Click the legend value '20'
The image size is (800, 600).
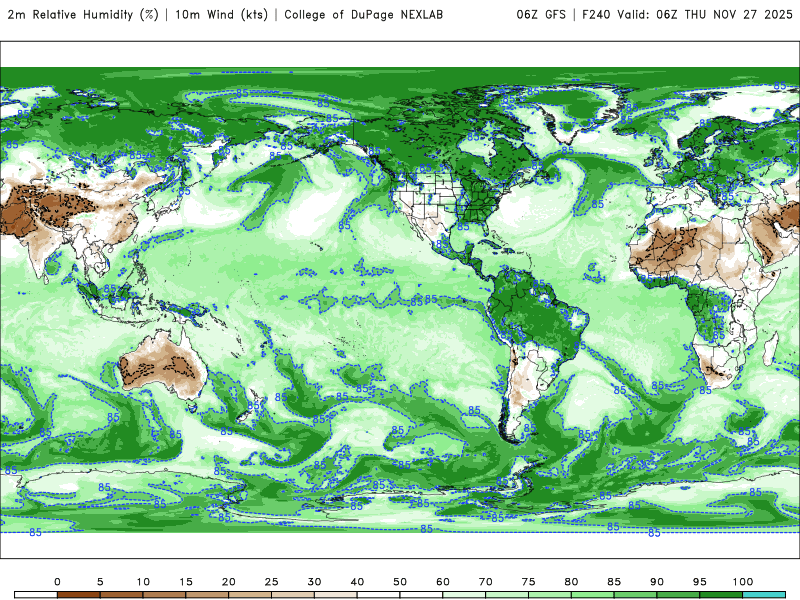(229, 582)
